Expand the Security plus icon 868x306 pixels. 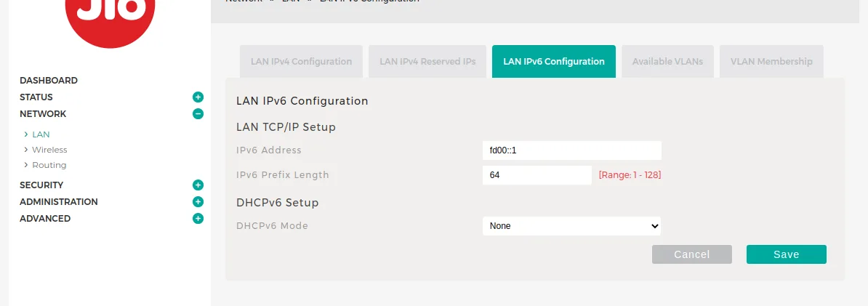198,185
